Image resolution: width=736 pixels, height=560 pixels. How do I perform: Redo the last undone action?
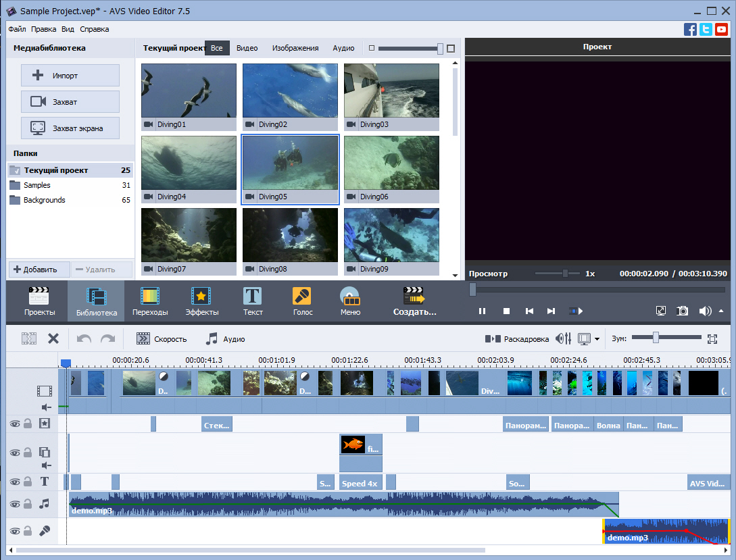coord(107,338)
